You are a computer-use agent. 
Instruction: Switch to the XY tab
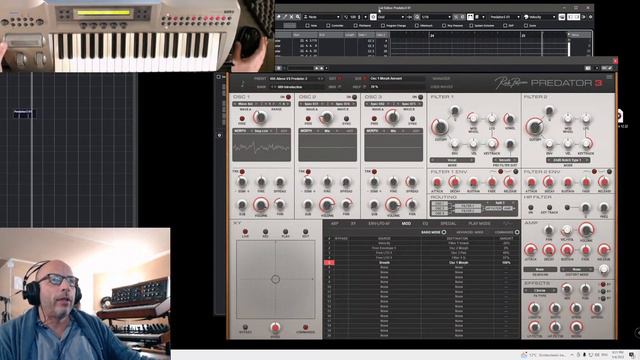point(353,224)
